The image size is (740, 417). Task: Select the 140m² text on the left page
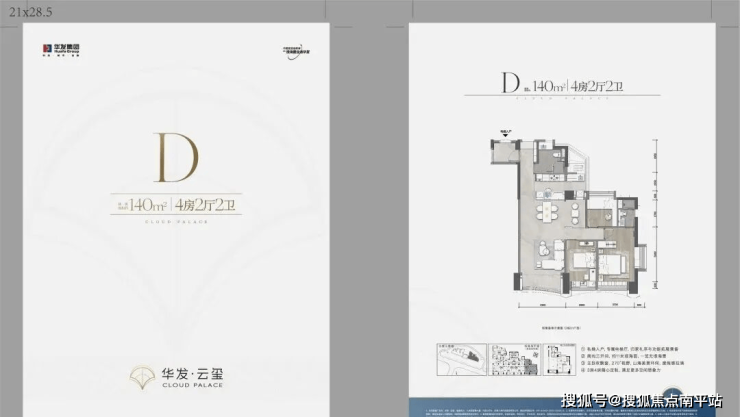(x=148, y=205)
